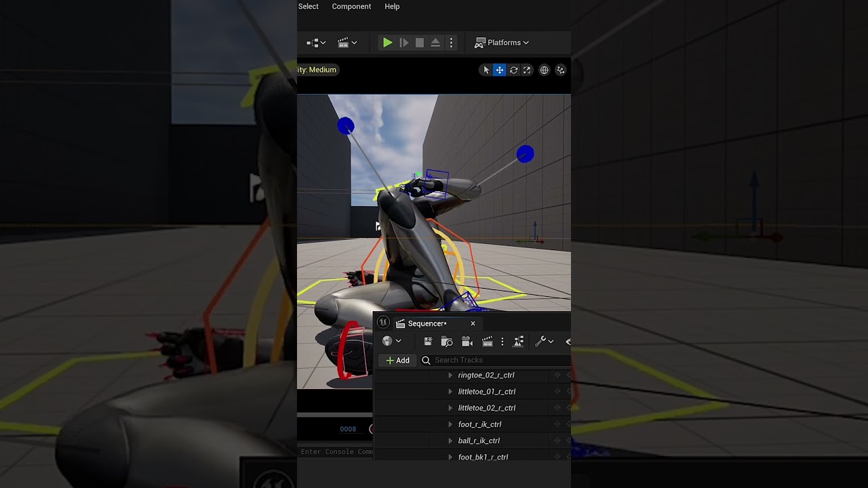
Task: Click the Sequencer restore/hierarchy state icon
Action: (x=519, y=342)
